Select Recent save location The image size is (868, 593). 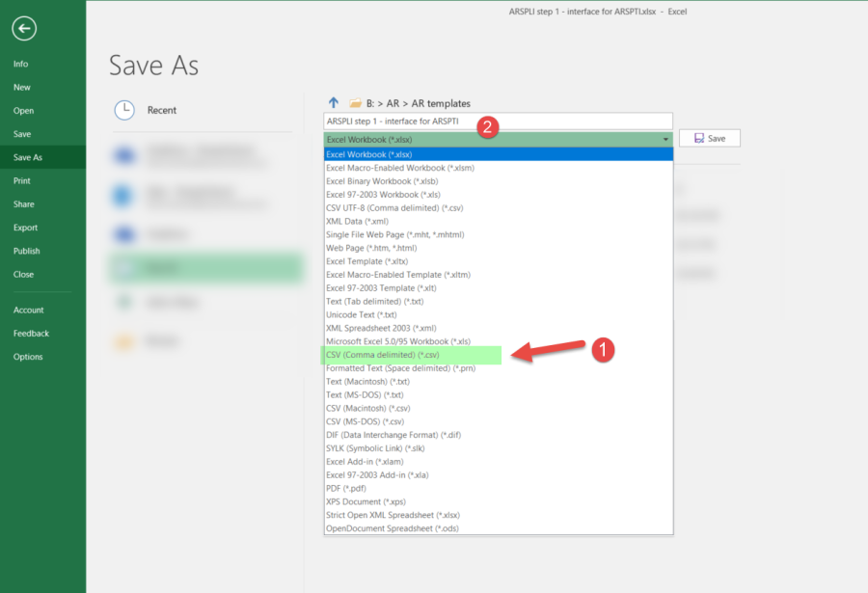pos(161,110)
